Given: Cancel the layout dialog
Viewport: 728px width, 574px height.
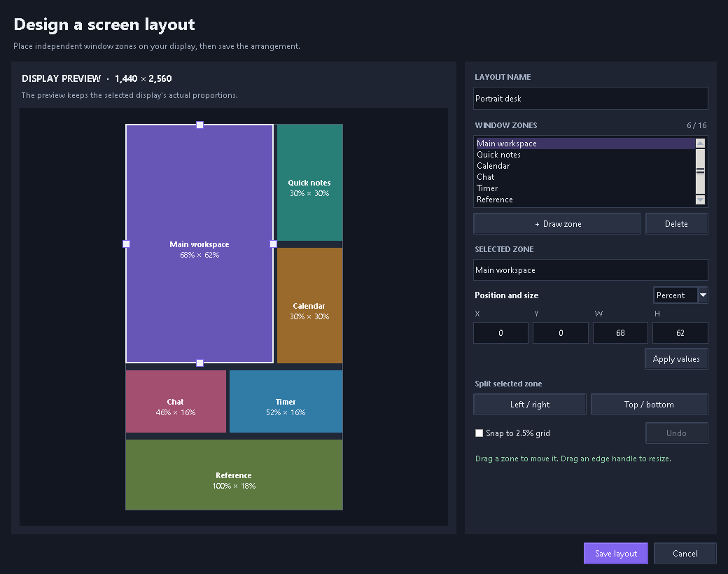Looking at the screenshot, I should [685, 553].
